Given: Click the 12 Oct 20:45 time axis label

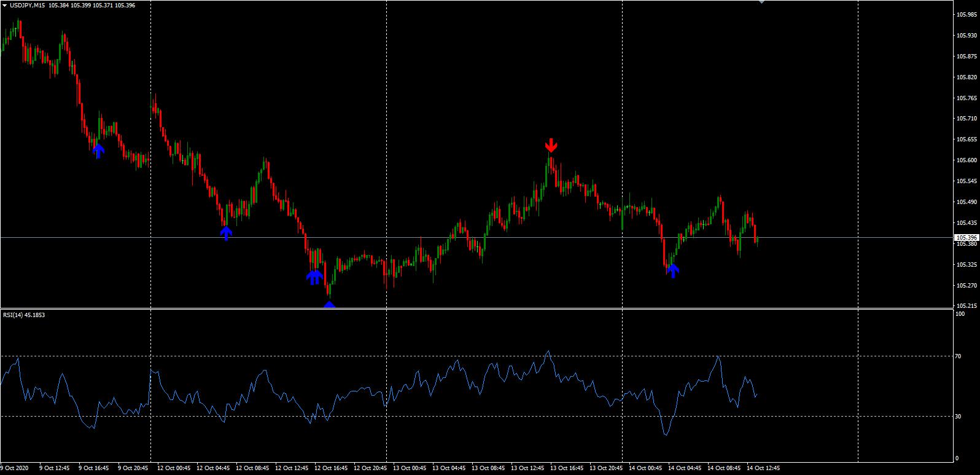Looking at the screenshot, I should (x=370, y=468).
